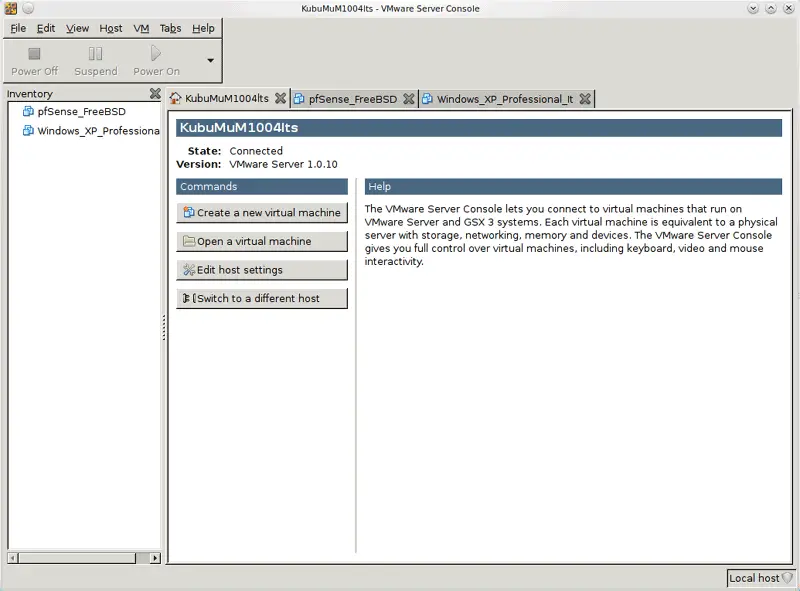
Task: Close the Inventory panel
Action: [x=155, y=94]
